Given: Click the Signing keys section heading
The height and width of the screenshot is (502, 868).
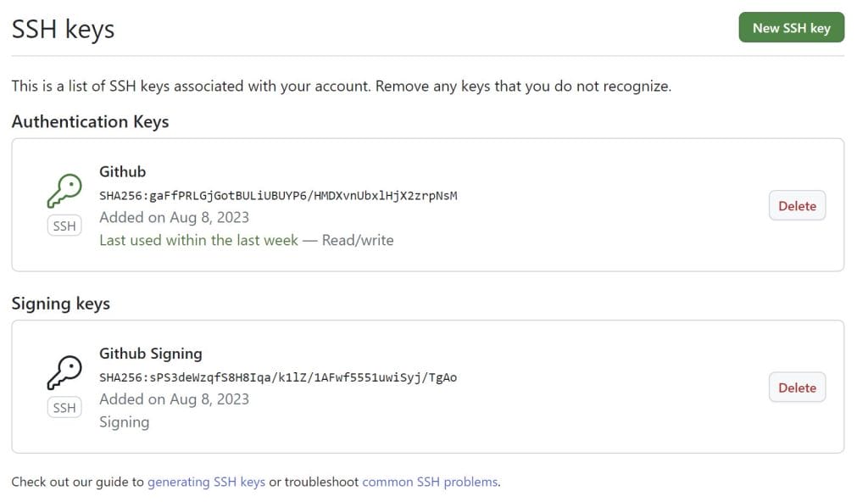Looking at the screenshot, I should click(61, 304).
